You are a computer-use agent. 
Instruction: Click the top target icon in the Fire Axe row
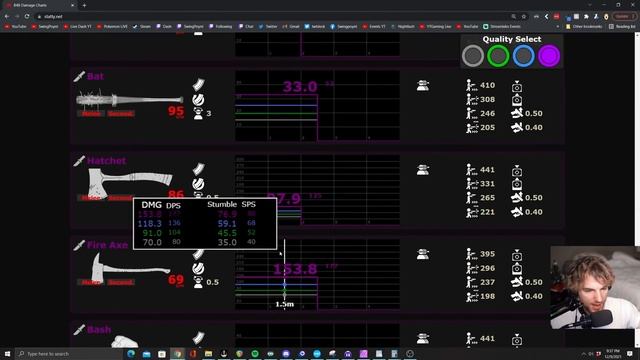517,255
